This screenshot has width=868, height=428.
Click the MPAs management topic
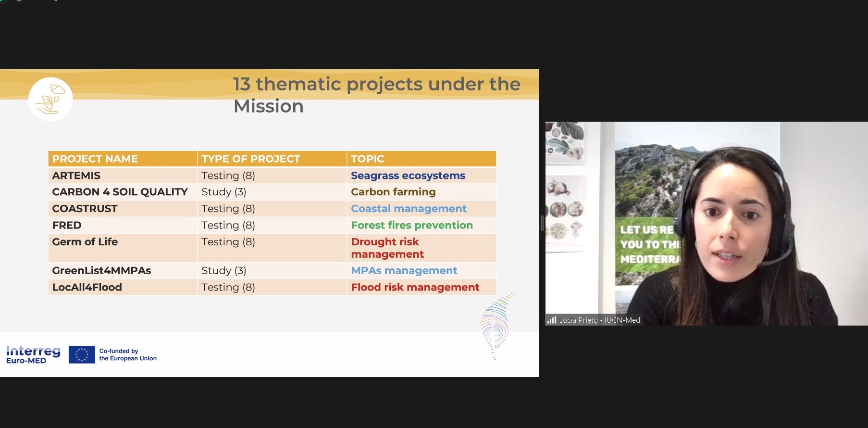(x=404, y=270)
